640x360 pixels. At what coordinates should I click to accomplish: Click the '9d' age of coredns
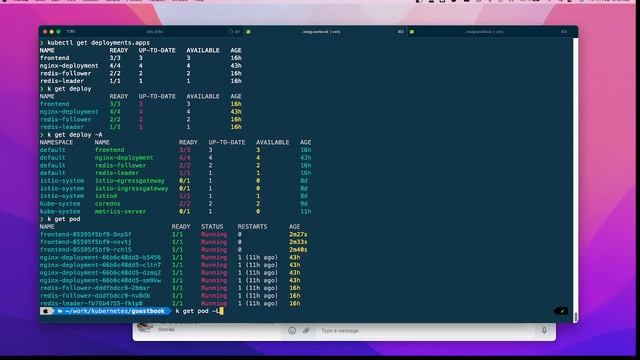(304, 204)
